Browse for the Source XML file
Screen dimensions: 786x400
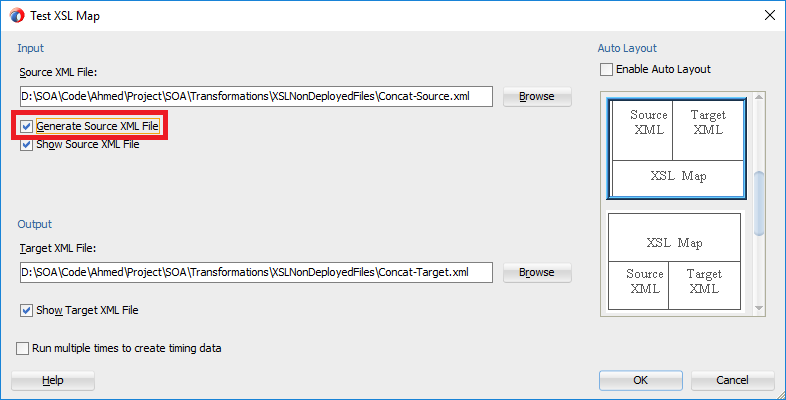[536, 97]
